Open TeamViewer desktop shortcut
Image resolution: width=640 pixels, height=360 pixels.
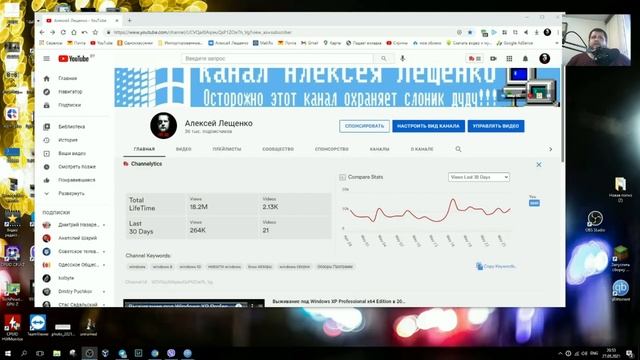coord(38,325)
